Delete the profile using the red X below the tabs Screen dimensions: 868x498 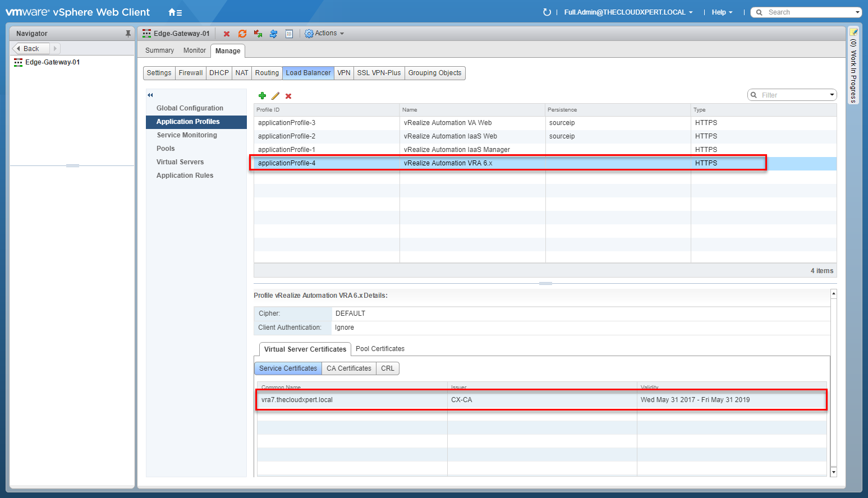(288, 96)
